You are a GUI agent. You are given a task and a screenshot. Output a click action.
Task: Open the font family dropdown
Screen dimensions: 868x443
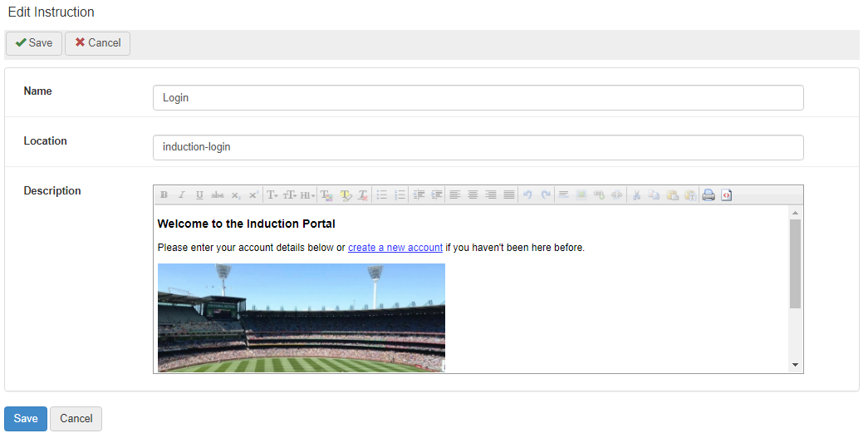click(272, 195)
